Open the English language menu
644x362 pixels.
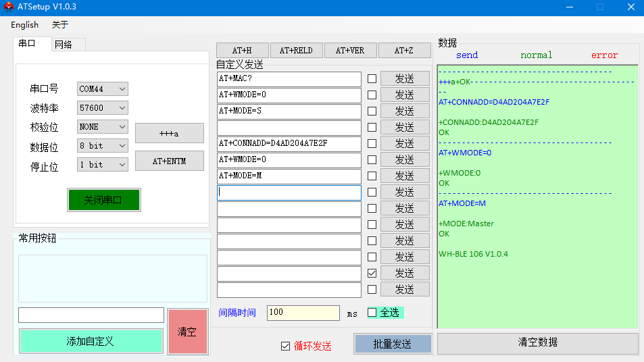click(x=25, y=25)
